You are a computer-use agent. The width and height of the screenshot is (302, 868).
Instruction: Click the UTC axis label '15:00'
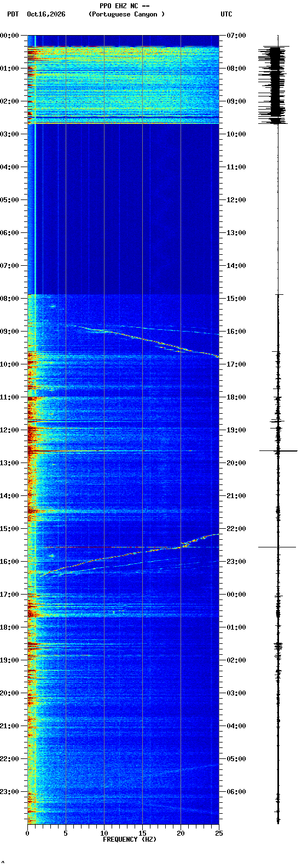click(236, 299)
